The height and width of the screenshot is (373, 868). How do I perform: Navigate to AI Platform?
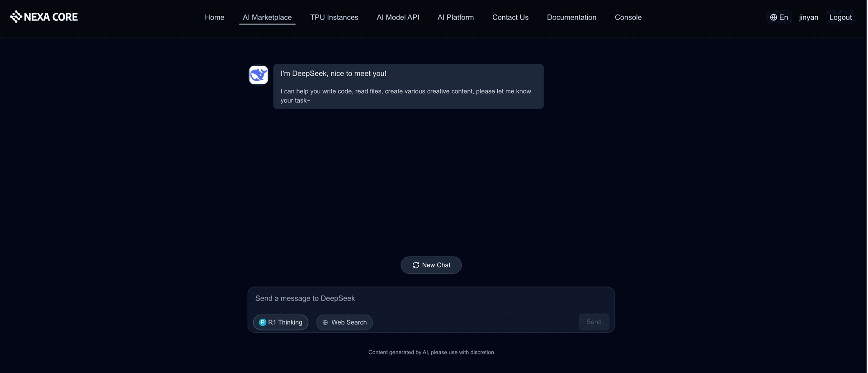(x=456, y=17)
